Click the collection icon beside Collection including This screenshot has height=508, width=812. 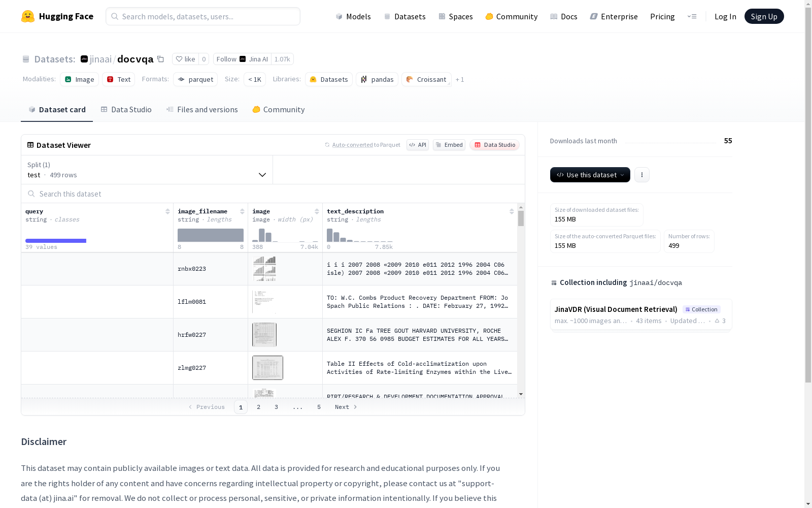554,283
